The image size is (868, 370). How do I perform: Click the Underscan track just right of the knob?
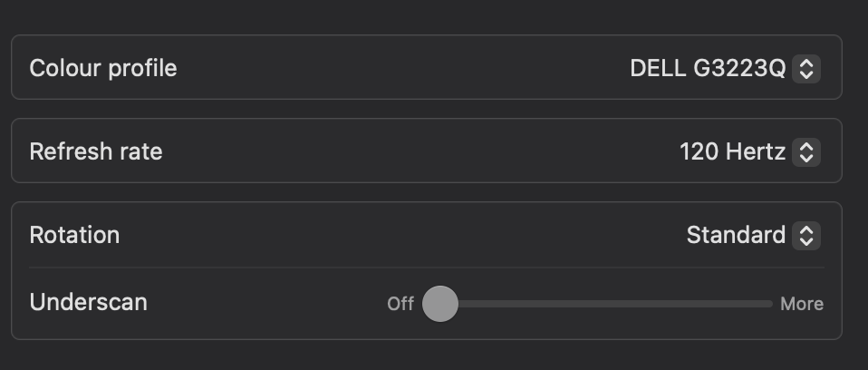tap(471, 303)
